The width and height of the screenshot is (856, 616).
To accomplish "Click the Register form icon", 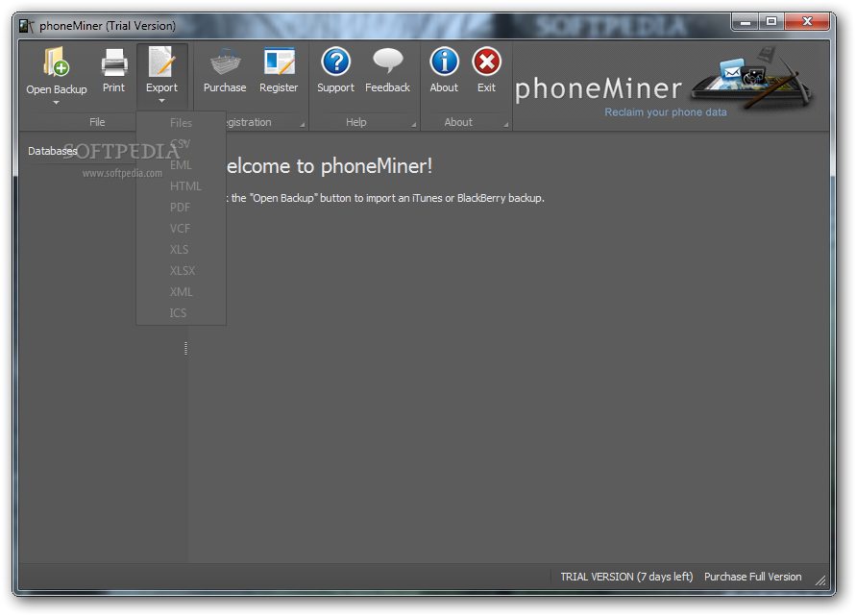I will (x=279, y=62).
